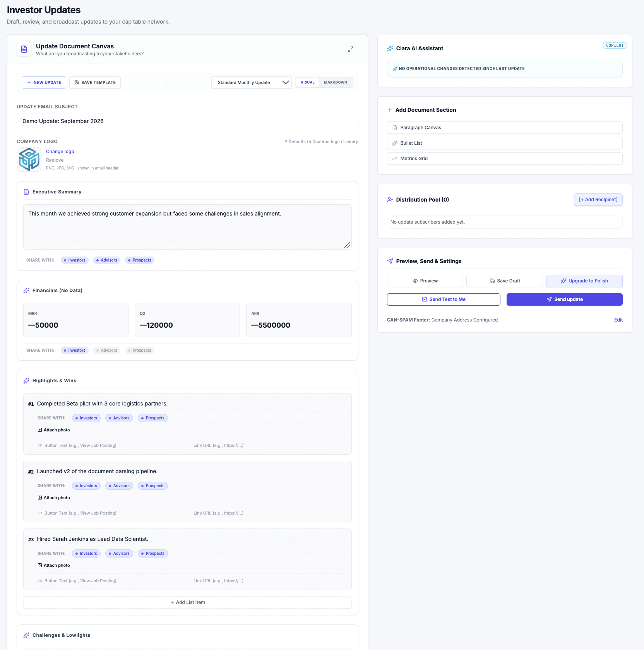
Task: Remove the company logo
Action: [55, 160]
